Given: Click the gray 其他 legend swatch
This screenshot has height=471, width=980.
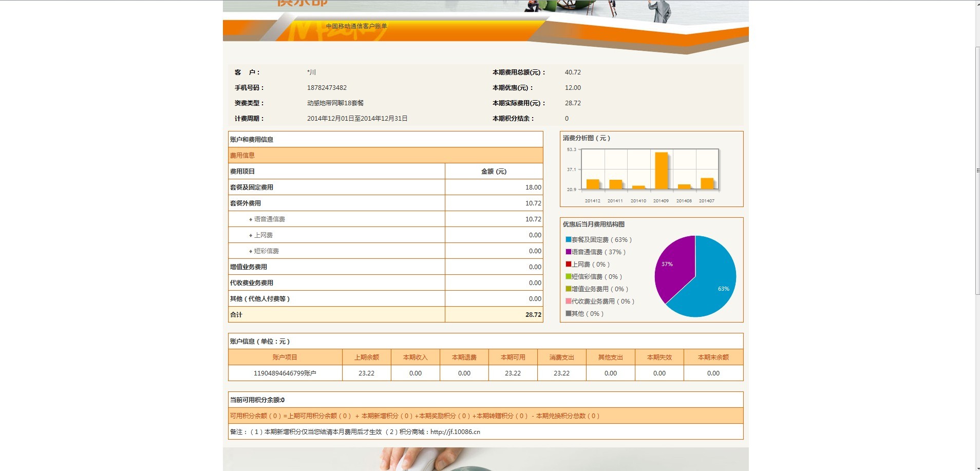Looking at the screenshot, I should click(x=568, y=313).
